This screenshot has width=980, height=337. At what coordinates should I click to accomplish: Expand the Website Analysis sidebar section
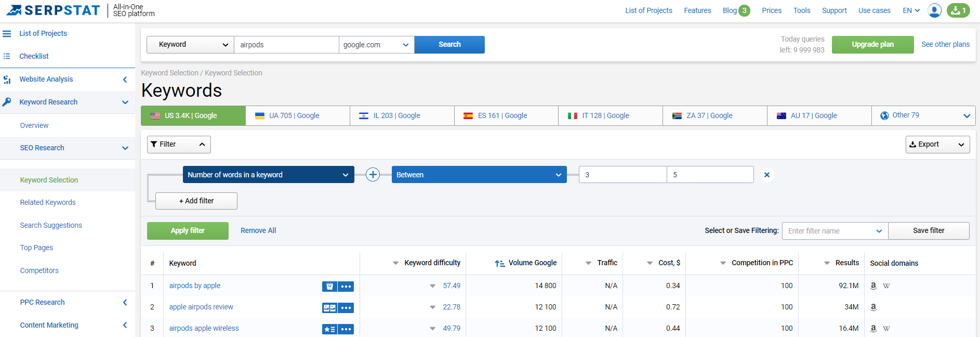[x=125, y=80]
